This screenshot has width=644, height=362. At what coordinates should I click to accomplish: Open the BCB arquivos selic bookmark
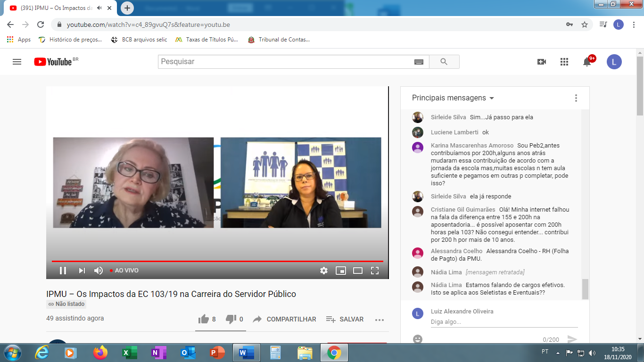[x=139, y=40]
